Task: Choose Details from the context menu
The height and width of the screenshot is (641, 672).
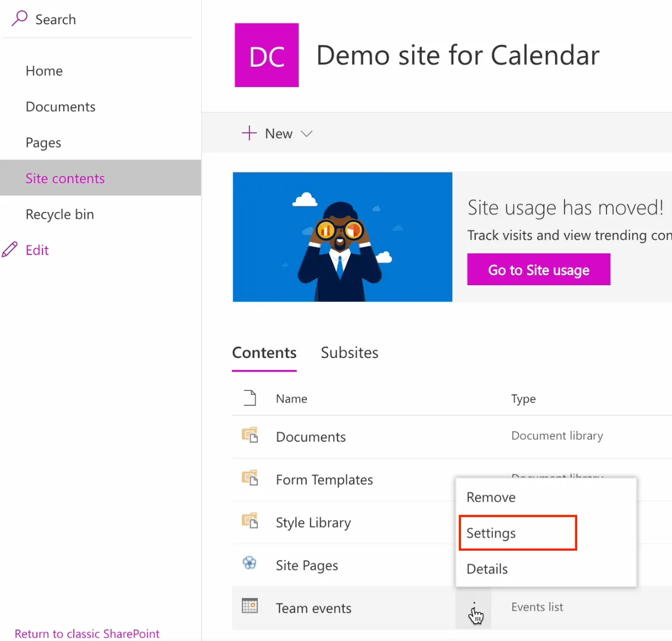Action: point(546,569)
